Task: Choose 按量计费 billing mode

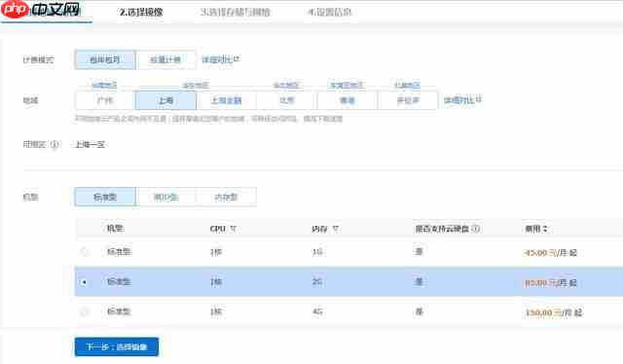Action: pyautogui.click(x=165, y=59)
